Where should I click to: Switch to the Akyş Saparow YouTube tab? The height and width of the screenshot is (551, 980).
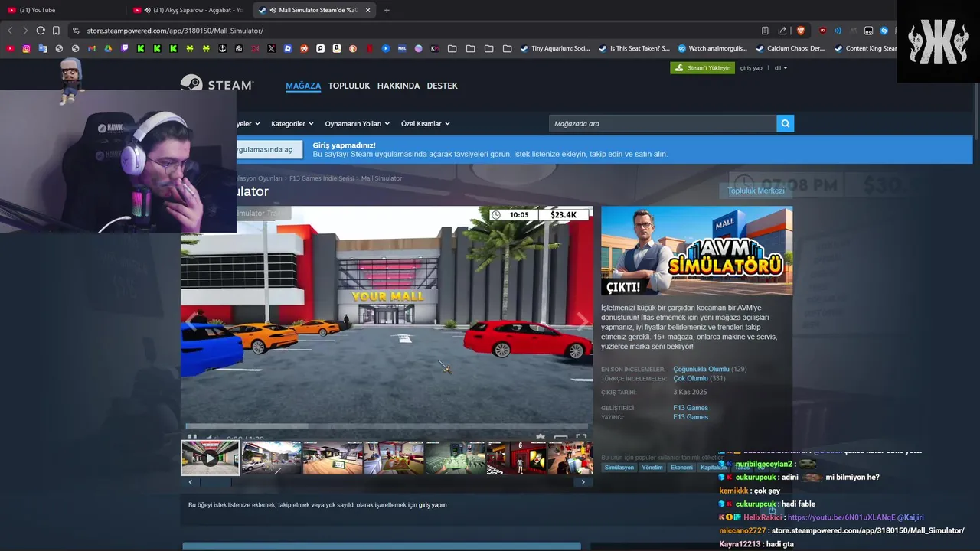coord(188,10)
